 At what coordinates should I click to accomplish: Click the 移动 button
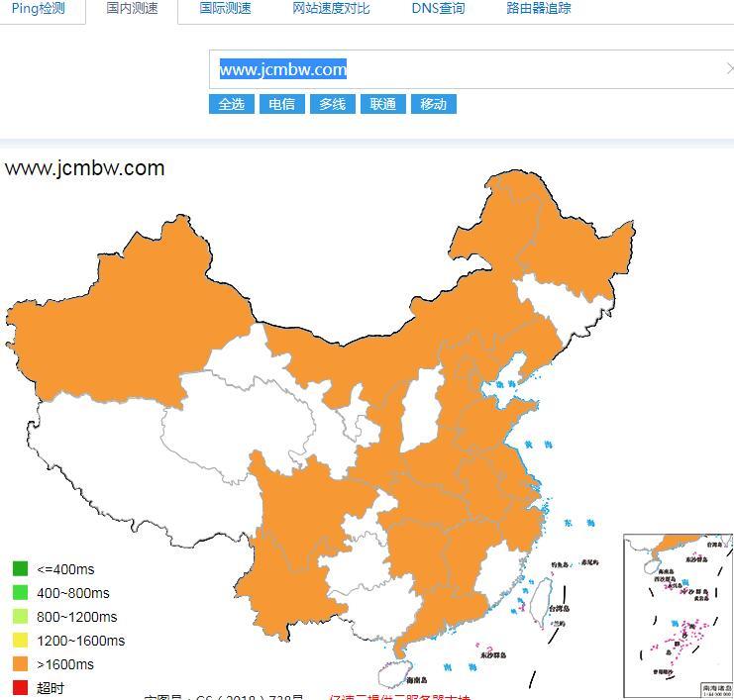(434, 104)
